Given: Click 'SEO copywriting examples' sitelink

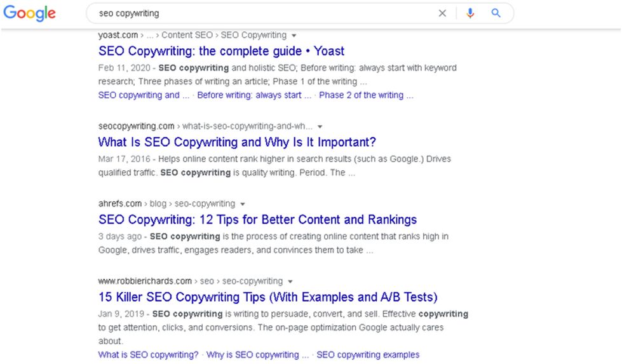Looking at the screenshot, I should (368, 354).
